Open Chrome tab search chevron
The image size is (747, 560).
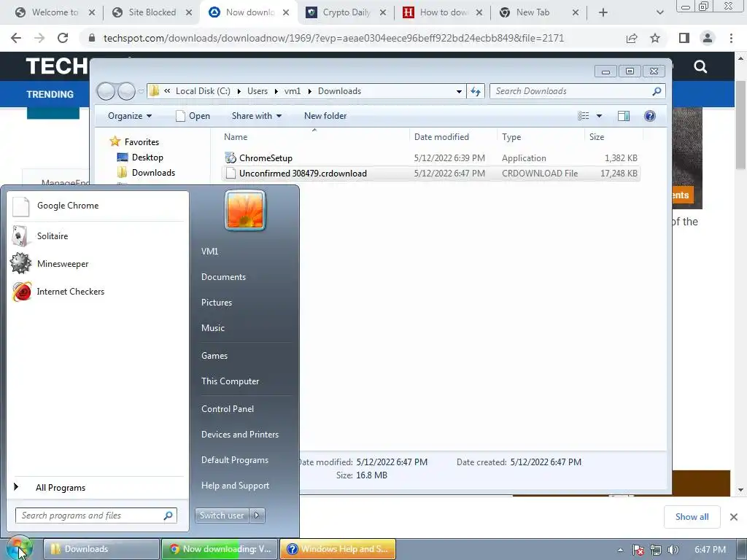[659, 12]
